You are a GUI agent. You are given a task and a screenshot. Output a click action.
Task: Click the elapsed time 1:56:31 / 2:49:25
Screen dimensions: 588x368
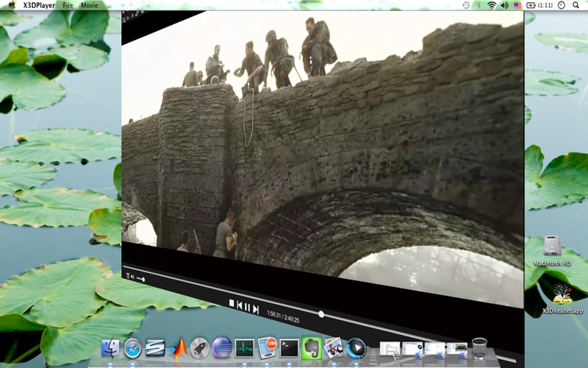click(283, 316)
